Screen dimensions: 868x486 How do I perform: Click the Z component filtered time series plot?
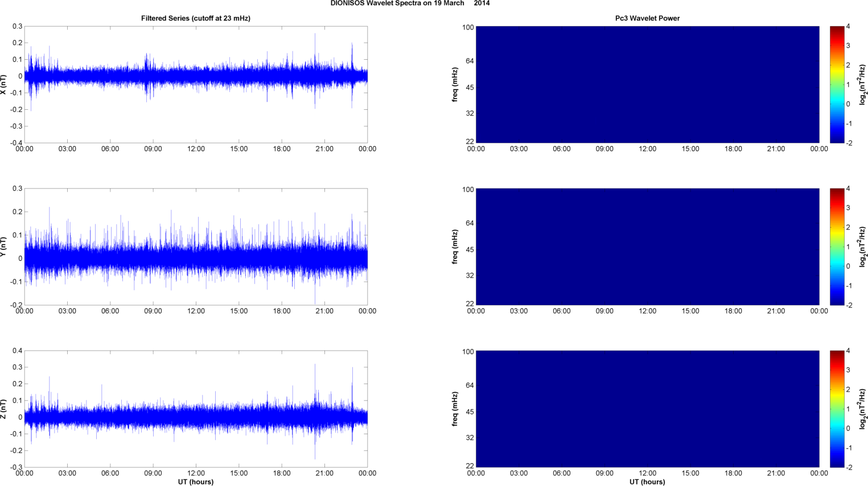(196, 409)
